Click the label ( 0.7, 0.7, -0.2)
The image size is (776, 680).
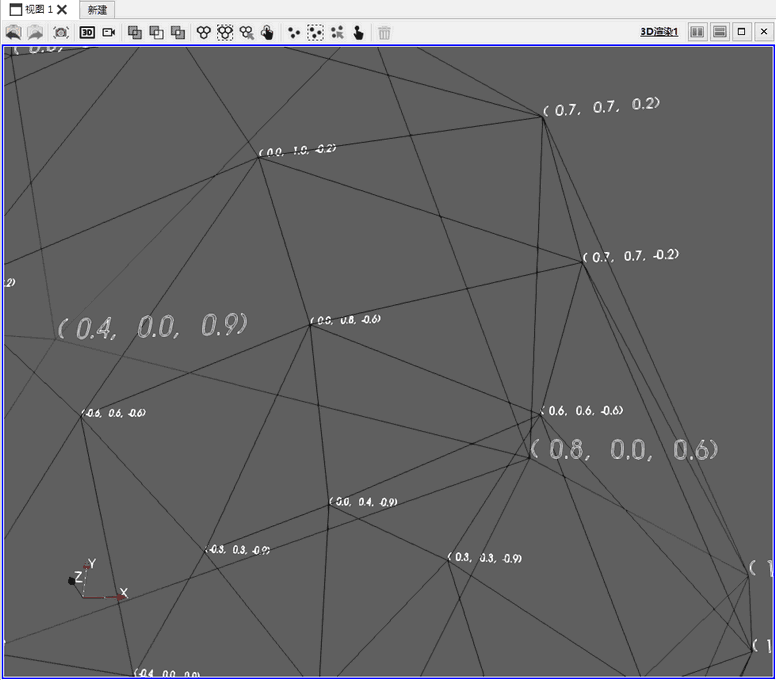click(630, 256)
